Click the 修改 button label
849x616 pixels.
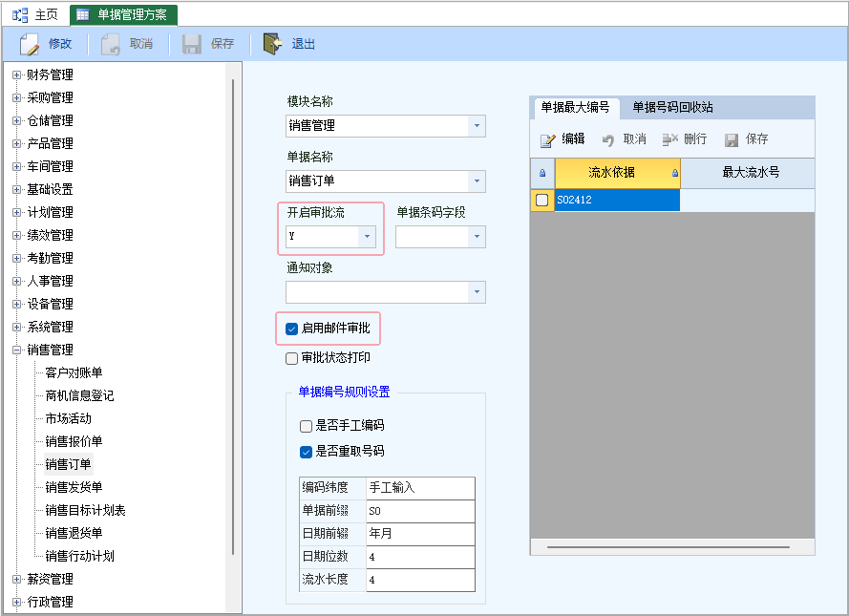(60, 44)
